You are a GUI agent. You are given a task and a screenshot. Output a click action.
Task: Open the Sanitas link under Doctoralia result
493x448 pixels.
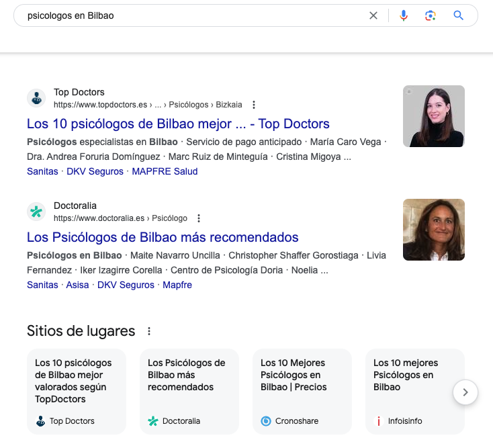(x=42, y=285)
